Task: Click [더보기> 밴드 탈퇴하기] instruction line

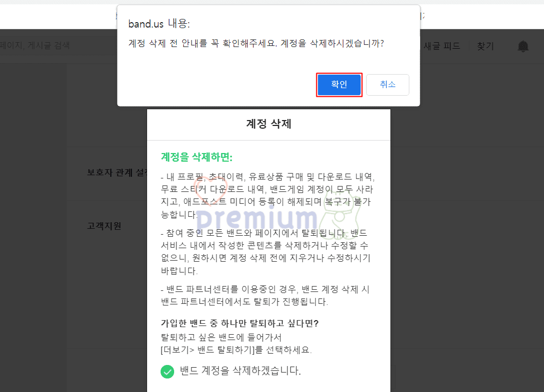Action: (x=236, y=350)
